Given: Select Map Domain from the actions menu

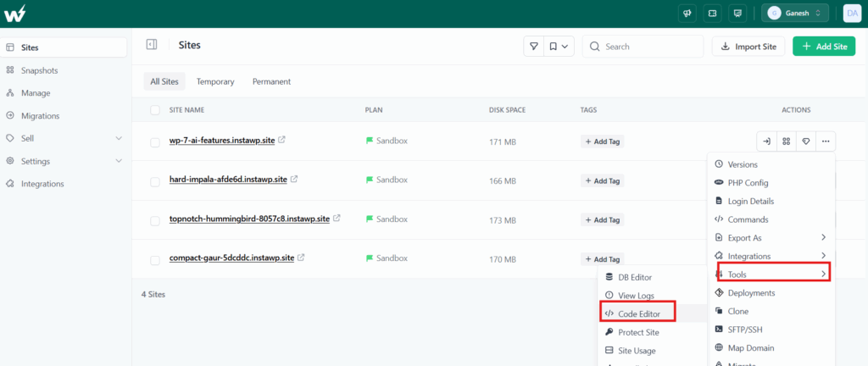Looking at the screenshot, I should coord(771,347).
